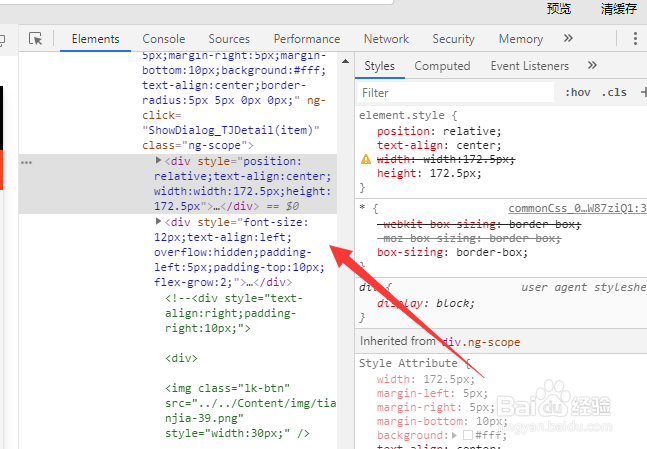
Task: Switch to the Console tab
Action: [x=164, y=39]
